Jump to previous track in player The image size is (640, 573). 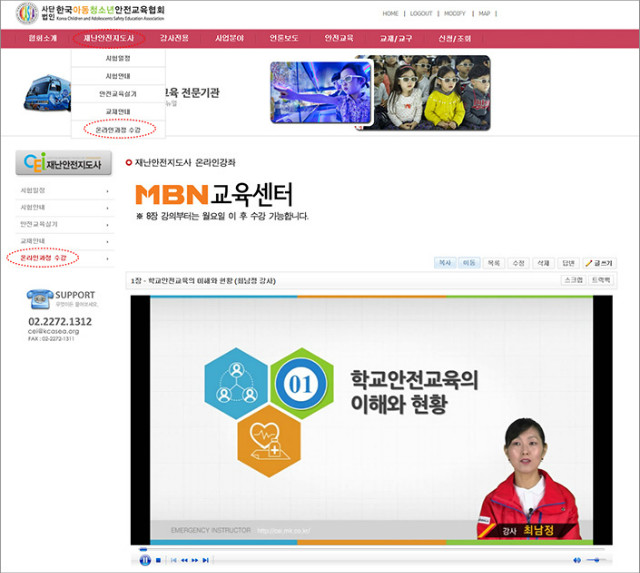click(x=174, y=560)
